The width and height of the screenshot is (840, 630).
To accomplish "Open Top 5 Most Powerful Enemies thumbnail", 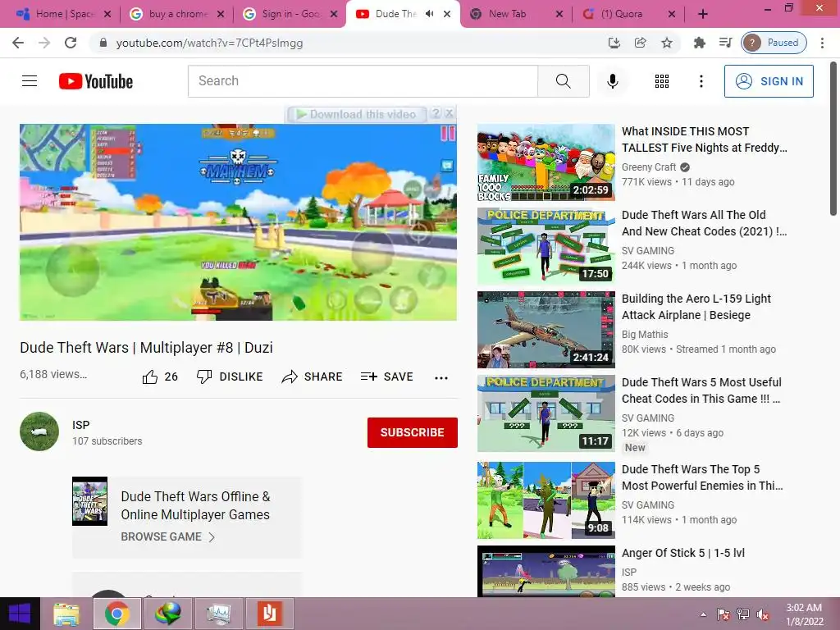I will [x=546, y=500].
